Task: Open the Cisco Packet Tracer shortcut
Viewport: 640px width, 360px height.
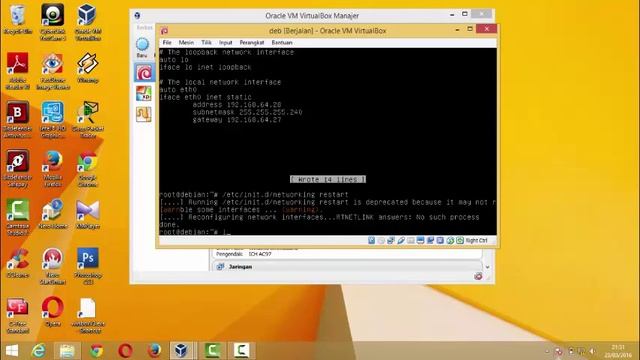Action: tap(88, 120)
